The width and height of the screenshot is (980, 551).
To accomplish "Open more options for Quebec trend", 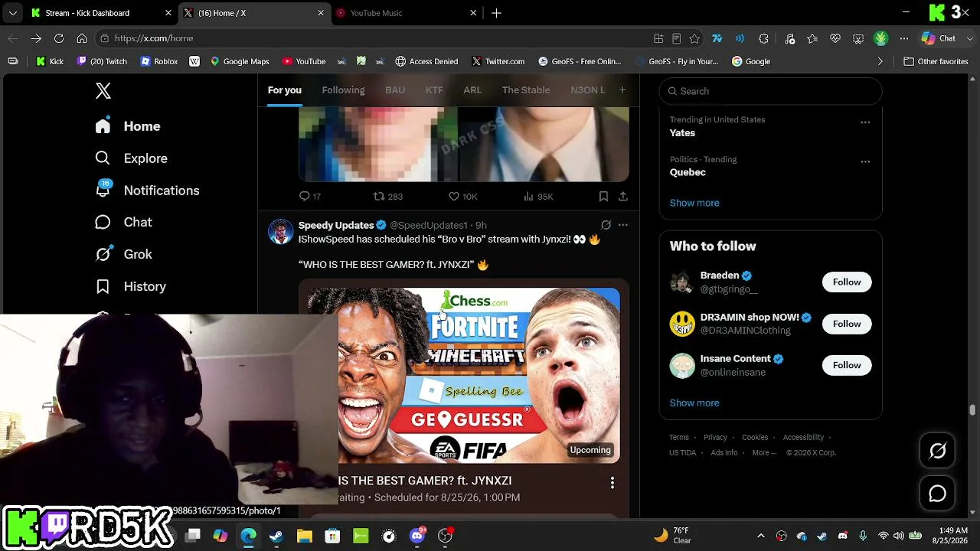I will coord(865,161).
